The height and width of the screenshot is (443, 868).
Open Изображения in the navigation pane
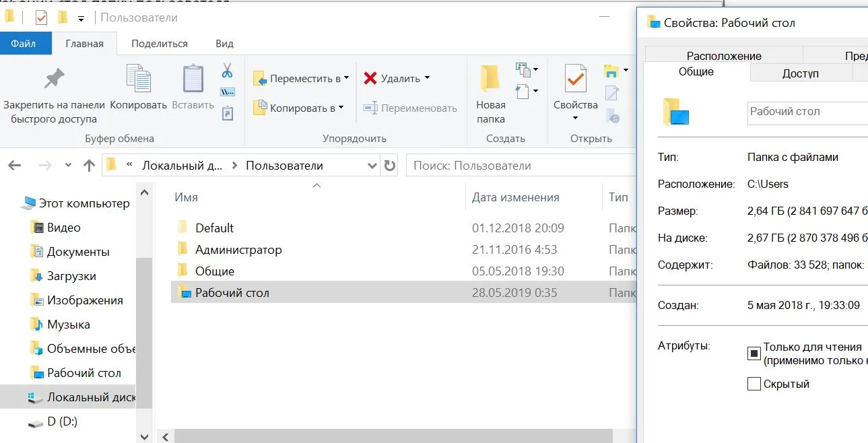[77, 300]
